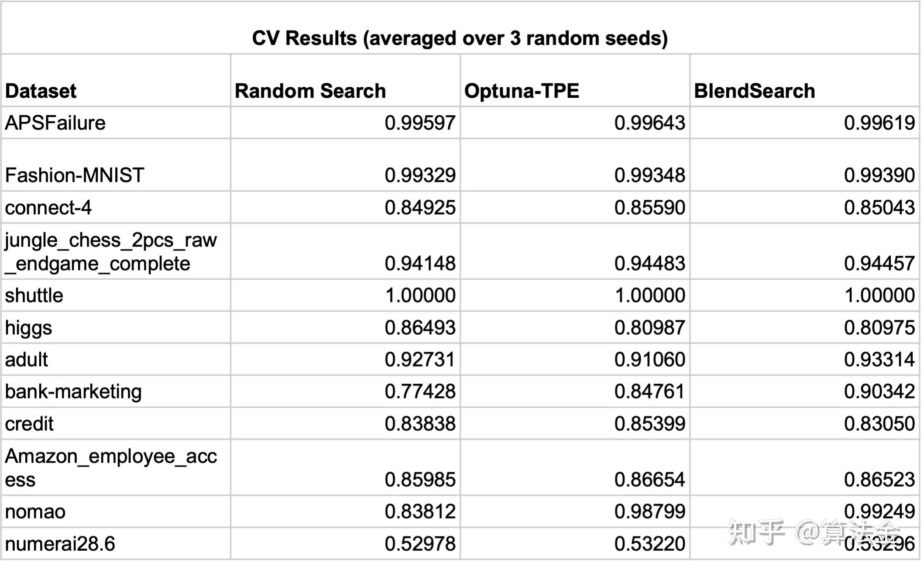Click the jungle_chess_2pcs_raw_endgame_complete cell

pos(111,252)
